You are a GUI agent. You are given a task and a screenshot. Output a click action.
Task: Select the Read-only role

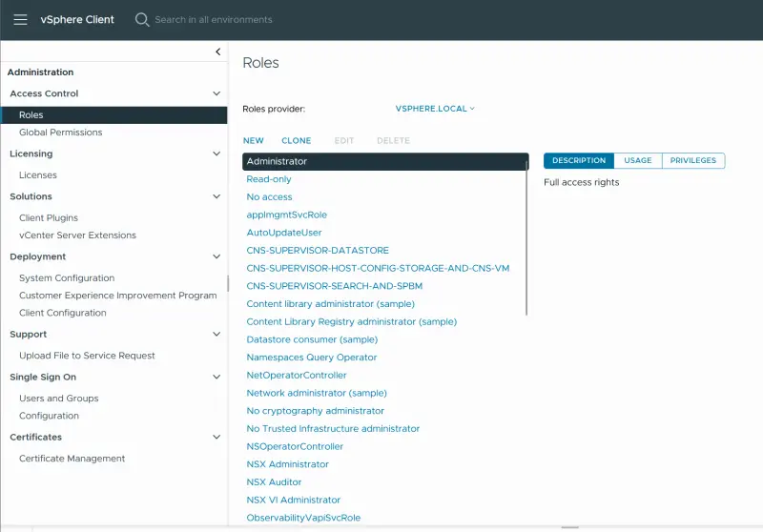269,179
